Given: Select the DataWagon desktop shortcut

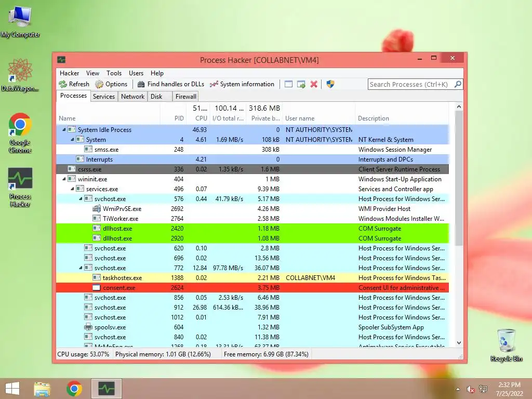Looking at the screenshot, I should click(20, 75).
